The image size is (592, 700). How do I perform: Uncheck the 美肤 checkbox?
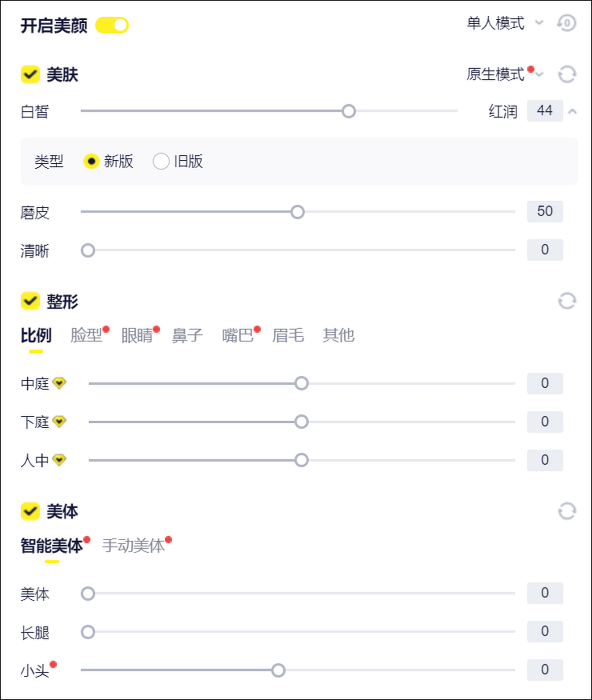click(30, 75)
